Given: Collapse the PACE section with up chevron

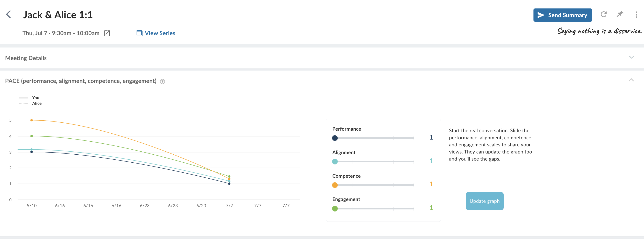Looking at the screenshot, I should tap(631, 80).
